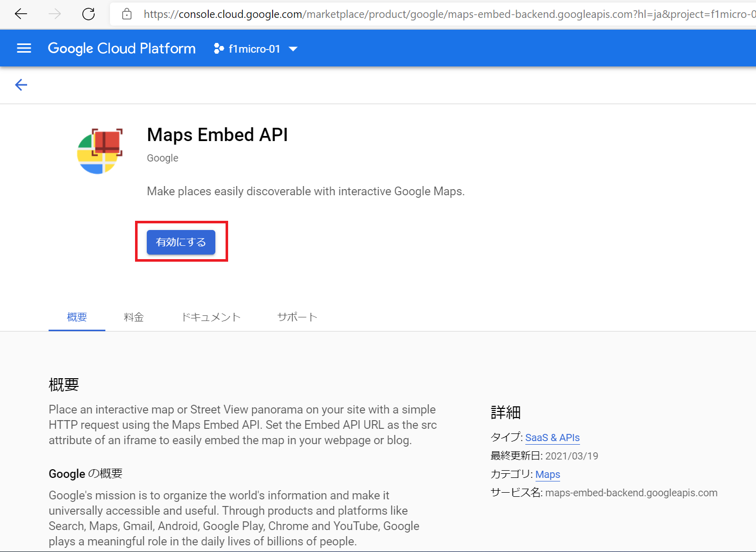Open the SaaS & APIs link
Screen dimensions: 756x552
[552, 438]
